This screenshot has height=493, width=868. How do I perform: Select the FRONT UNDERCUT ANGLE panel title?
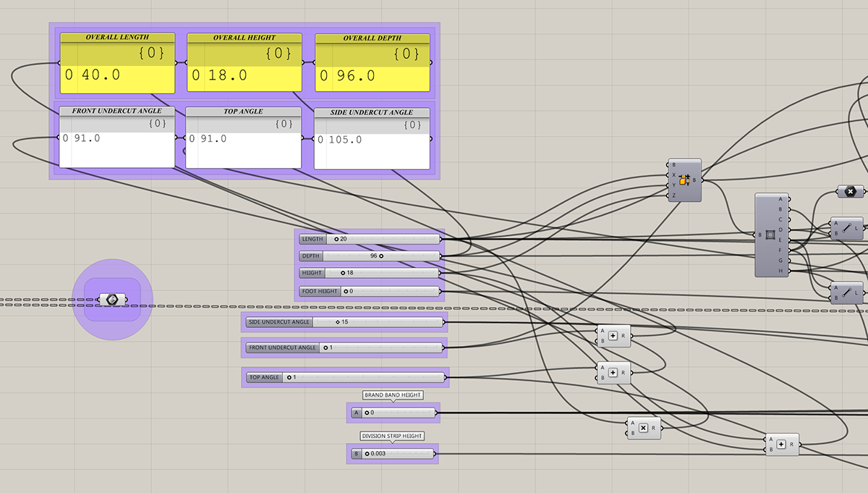point(116,111)
